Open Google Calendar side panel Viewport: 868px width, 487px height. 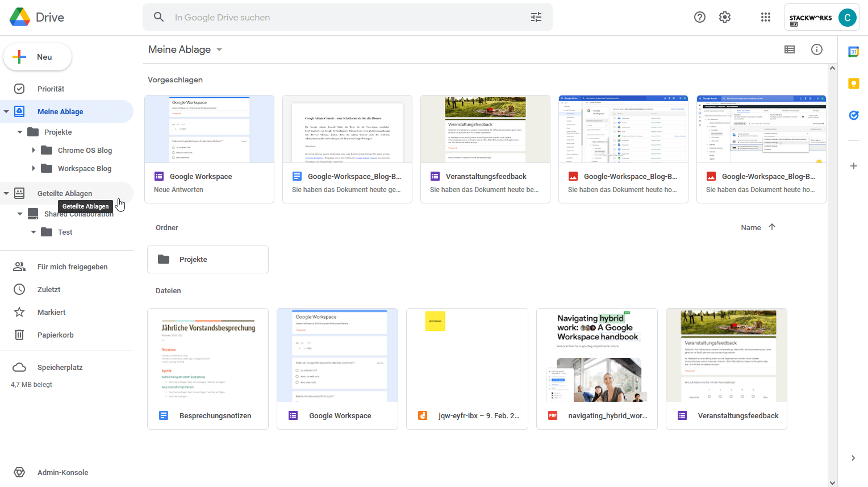pyautogui.click(x=853, y=52)
